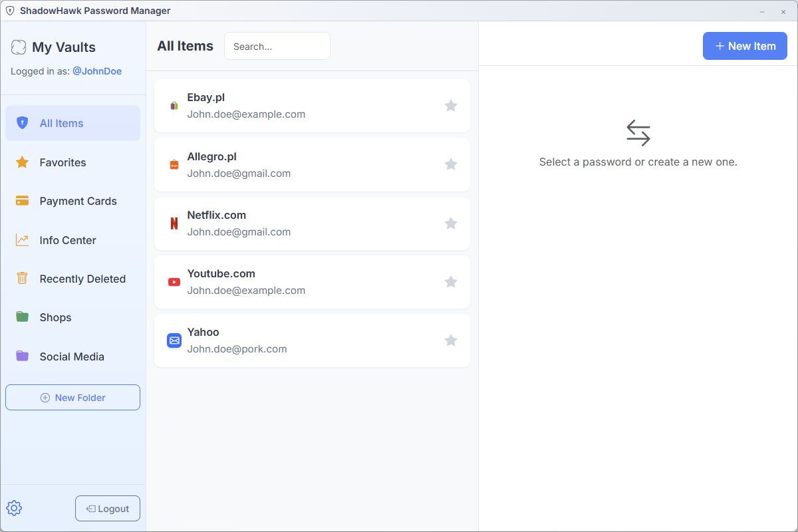798x532 pixels.
Task: Open the Payment Cards section icon
Action: tap(22, 201)
